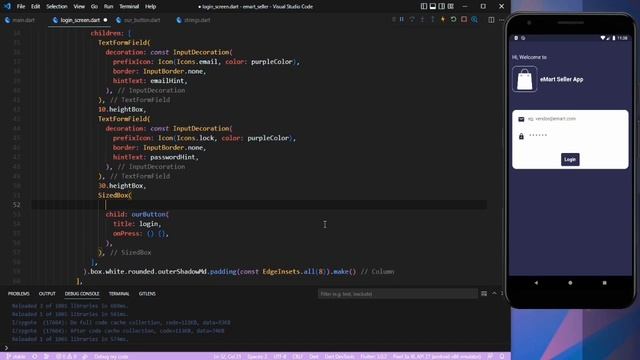Stop debugging with the red square icon
640x360 pixels.
coord(464,20)
